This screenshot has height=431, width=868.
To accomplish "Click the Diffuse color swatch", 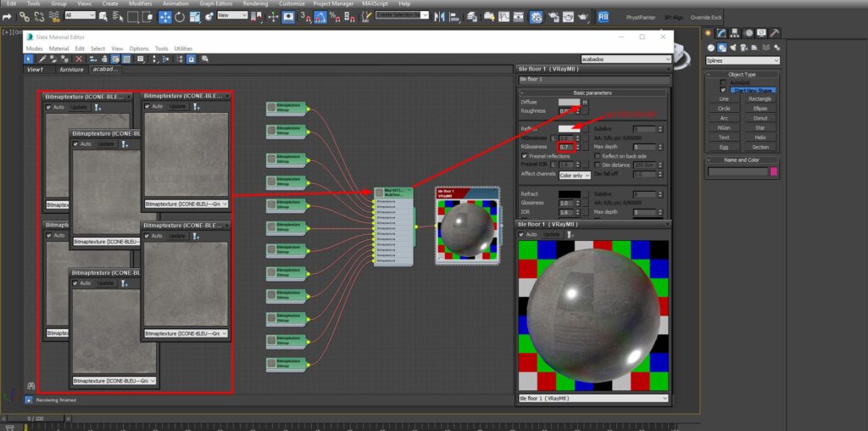I will click(569, 103).
